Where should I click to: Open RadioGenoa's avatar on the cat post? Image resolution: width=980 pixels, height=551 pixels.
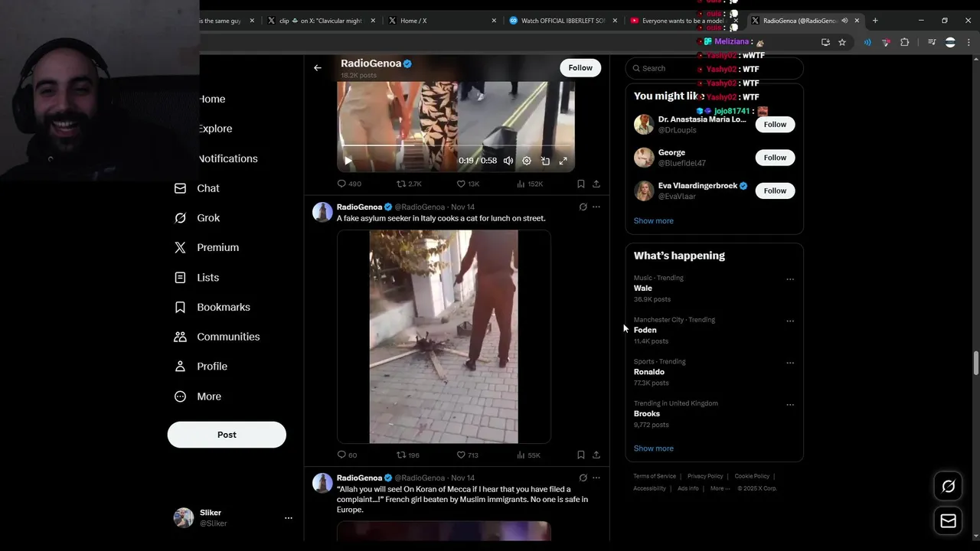coord(322,212)
